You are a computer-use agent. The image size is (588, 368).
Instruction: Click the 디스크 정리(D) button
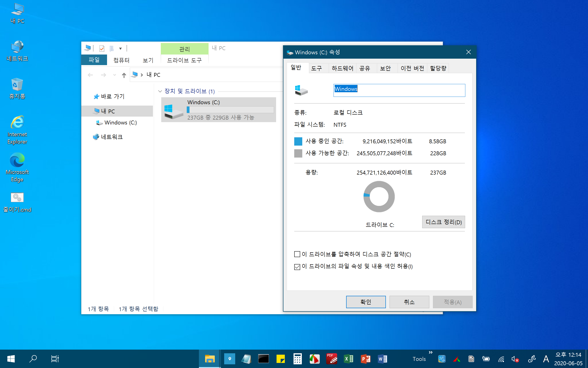(x=444, y=222)
